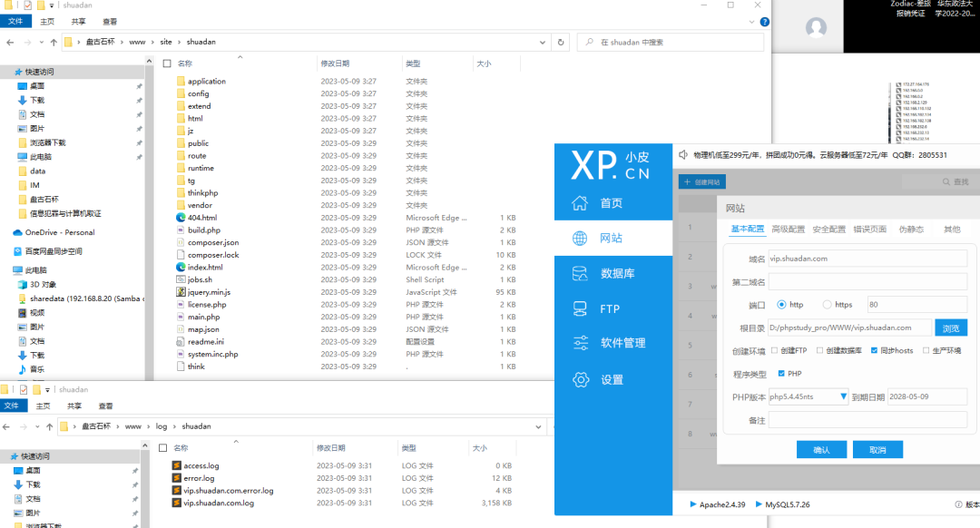Click the 域名 field vip.shuadan.com
Screen dimensions: 980x528
[867, 258]
